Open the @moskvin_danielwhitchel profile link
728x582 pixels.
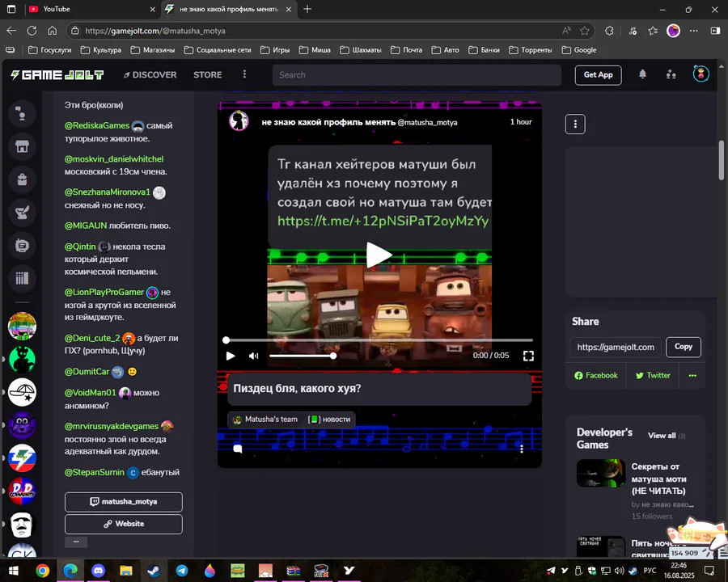(114, 158)
